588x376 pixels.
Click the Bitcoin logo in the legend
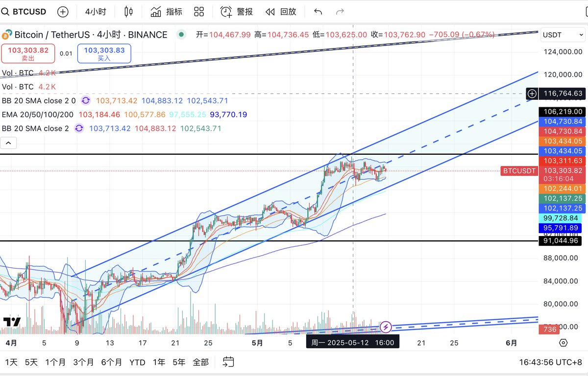coord(7,35)
